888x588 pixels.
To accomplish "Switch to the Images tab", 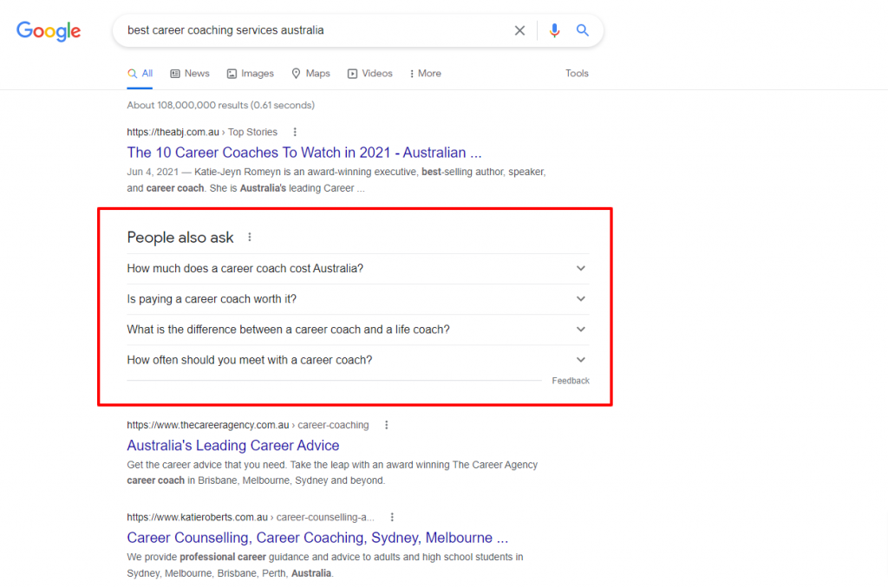I will pos(250,74).
